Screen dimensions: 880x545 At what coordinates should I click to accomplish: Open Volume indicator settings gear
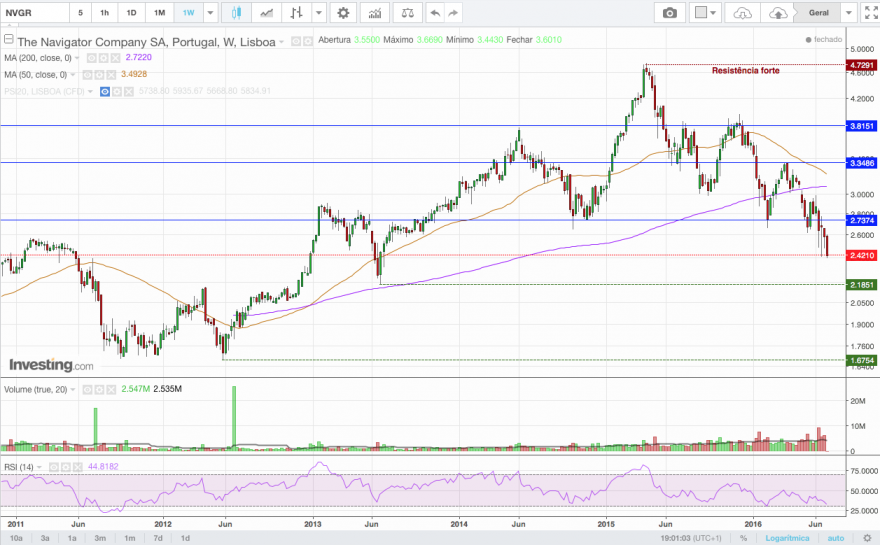tap(99, 389)
